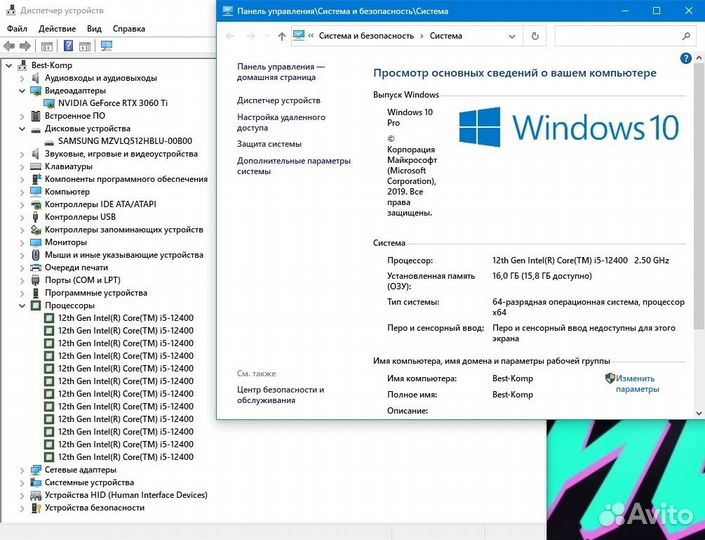Click the Встроенное ПО firmware icon
Screen dimensions: 705x540
(x=36, y=116)
